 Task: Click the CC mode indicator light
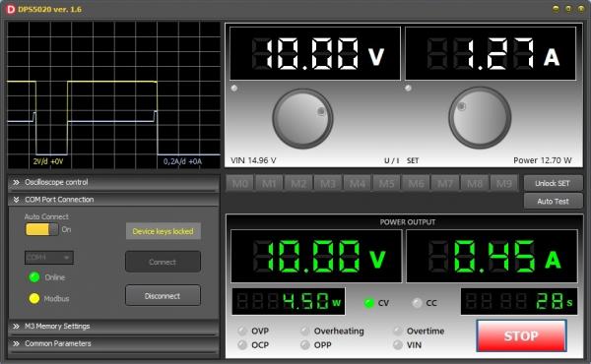(417, 303)
